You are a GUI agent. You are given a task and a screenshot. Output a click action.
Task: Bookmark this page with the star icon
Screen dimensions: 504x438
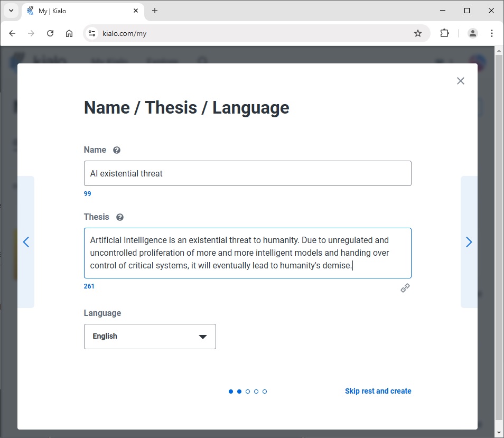[417, 33]
